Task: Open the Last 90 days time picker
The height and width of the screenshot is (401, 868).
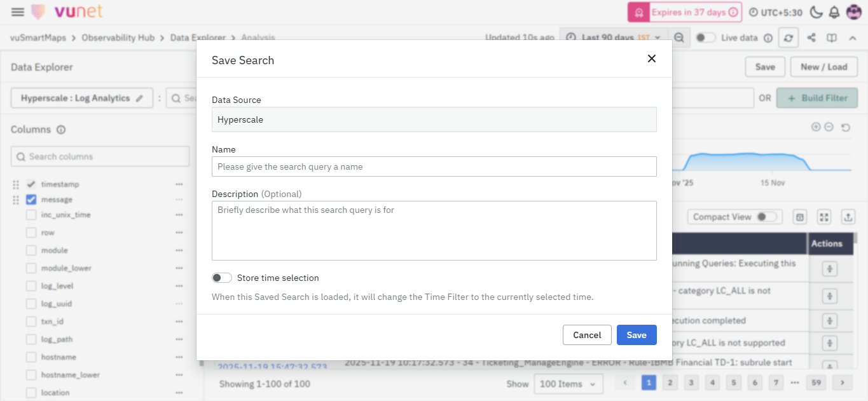Action: tap(614, 38)
